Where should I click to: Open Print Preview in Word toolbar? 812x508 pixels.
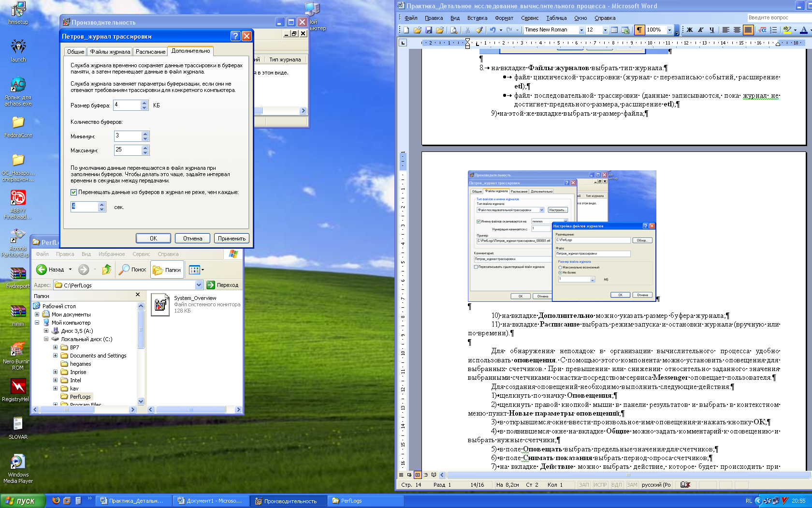tap(454, 30)
